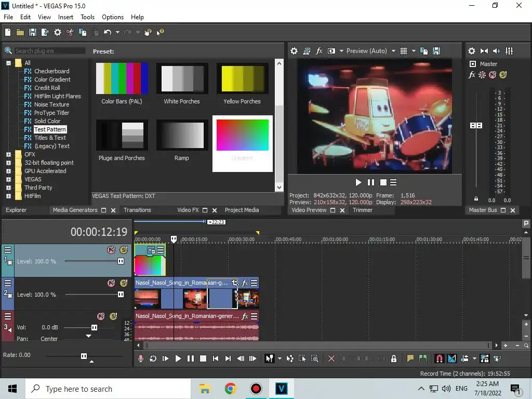Viewport: 532px width, 399px height.
Task: Toggle Downmix Output in Master Bus
Action: (x=484, y=51)
